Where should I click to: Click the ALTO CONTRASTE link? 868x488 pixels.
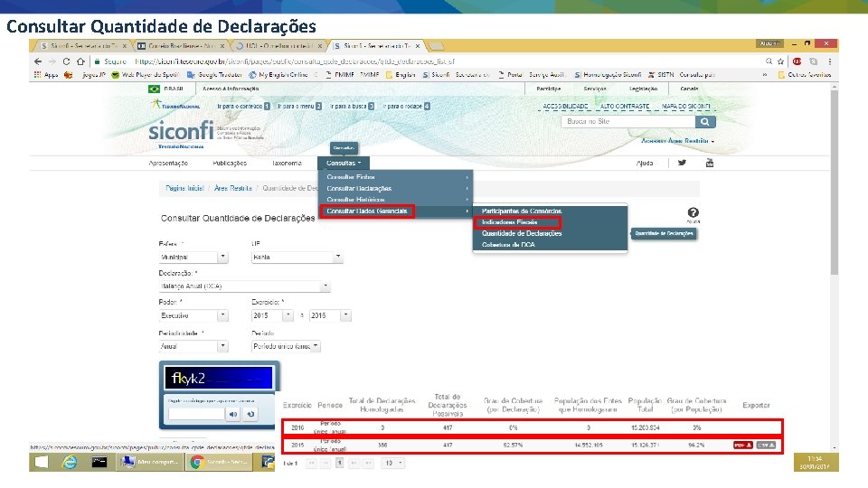tap(625, 107)
